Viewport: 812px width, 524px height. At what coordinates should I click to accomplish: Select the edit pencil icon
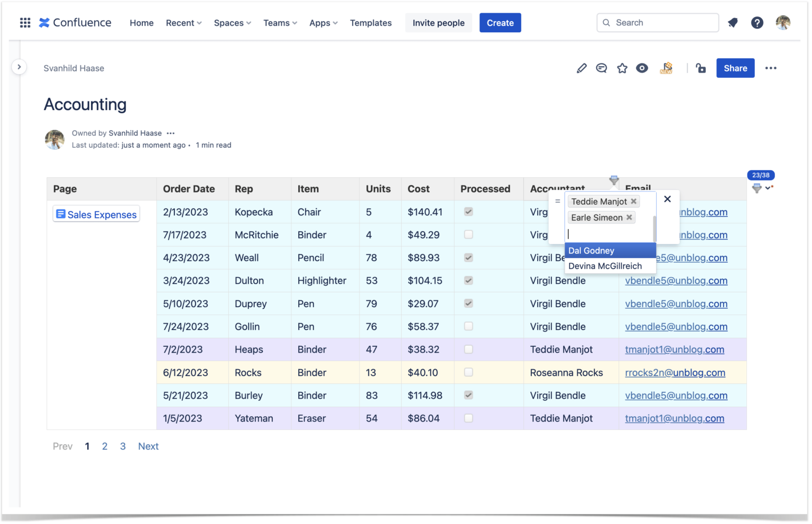pos(582,68)
